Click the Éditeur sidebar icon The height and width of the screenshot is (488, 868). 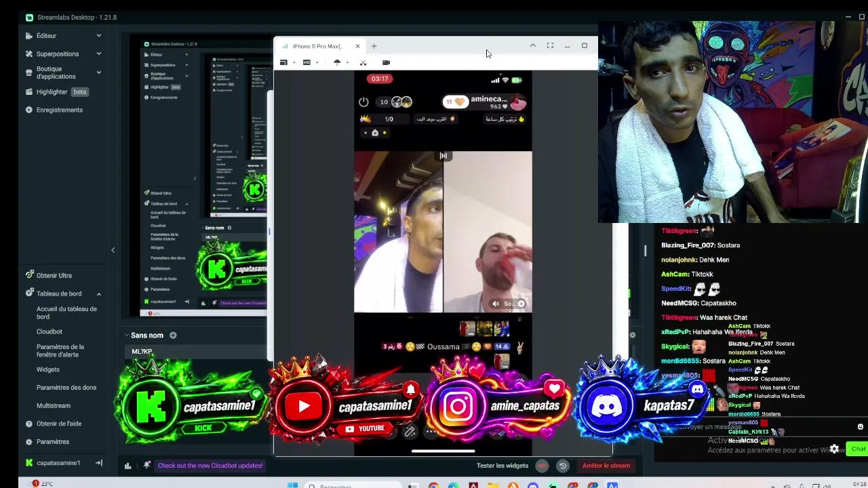coord(28,35)
